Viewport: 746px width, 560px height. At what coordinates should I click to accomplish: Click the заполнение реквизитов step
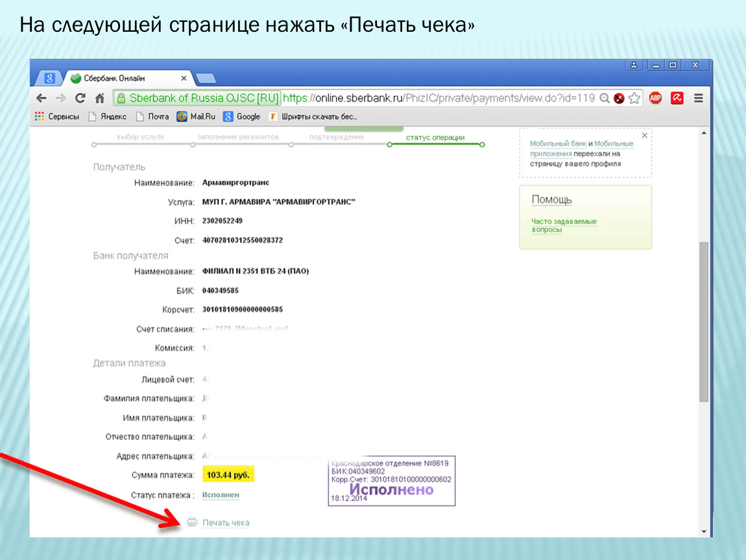click(x=238, y=137)
